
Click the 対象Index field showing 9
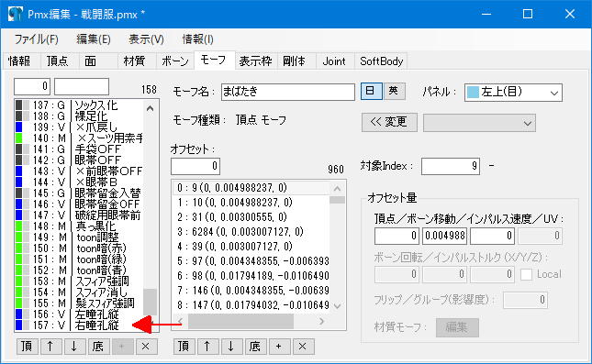click(451, 166)
